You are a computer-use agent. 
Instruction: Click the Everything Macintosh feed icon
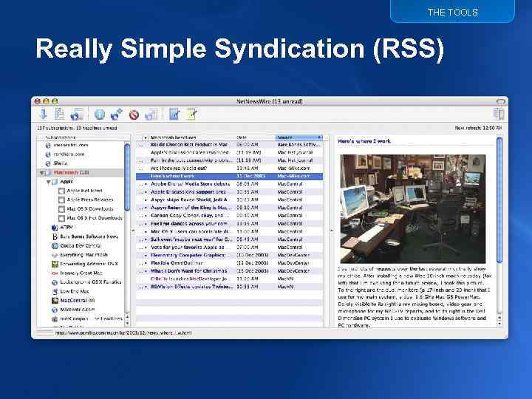[x=55, y=255]
